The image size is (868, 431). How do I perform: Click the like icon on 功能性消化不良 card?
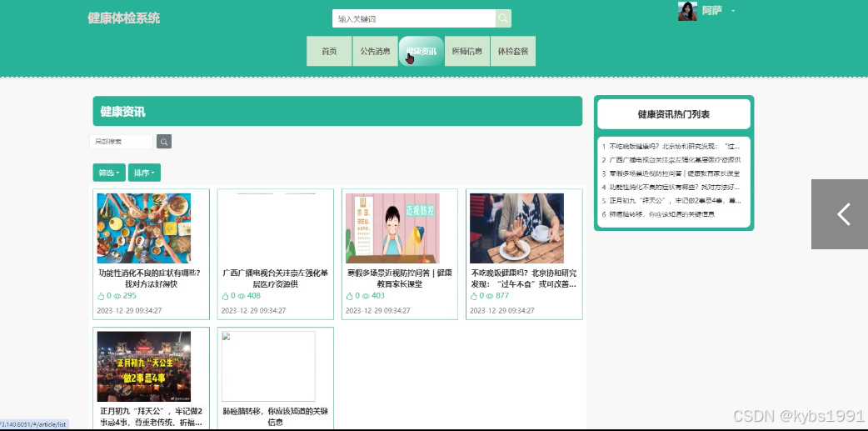(101, 297)
